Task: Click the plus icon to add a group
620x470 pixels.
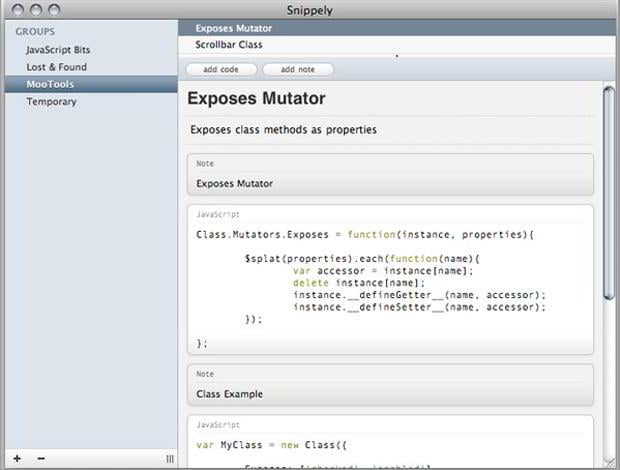Action: click(x=17, y=458)
